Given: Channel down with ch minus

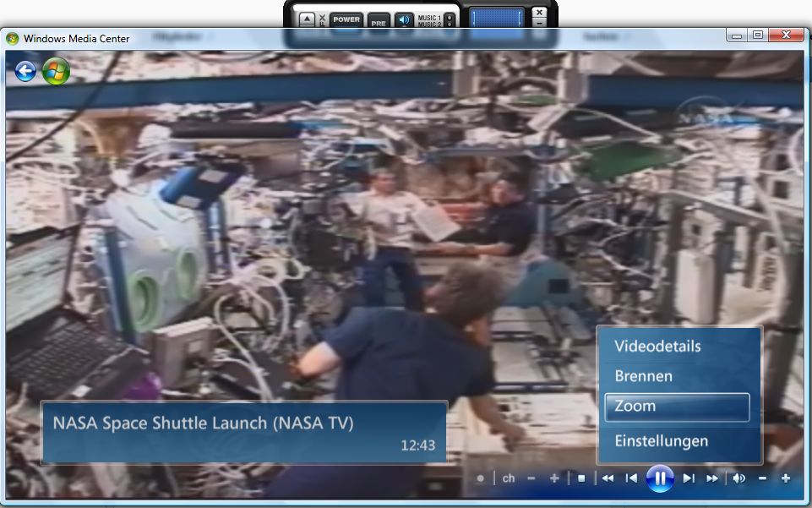Looking at the screenshot, I should (531, 478).
